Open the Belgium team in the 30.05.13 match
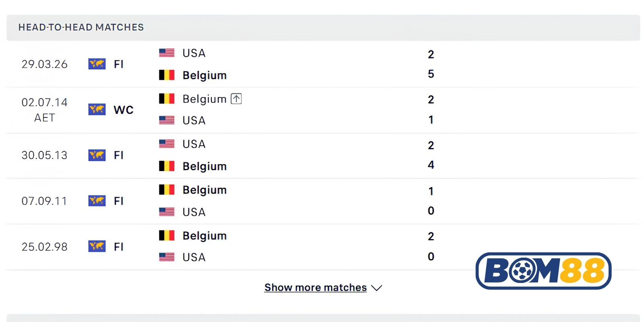Viewport: 644px width, 322px height. [x=204, y=166]
